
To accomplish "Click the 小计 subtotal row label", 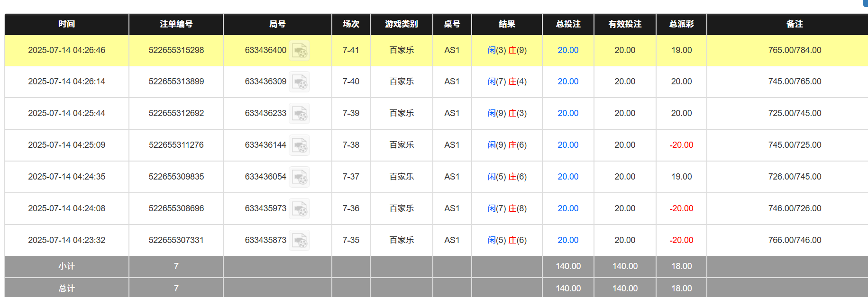I will [66, 266].
